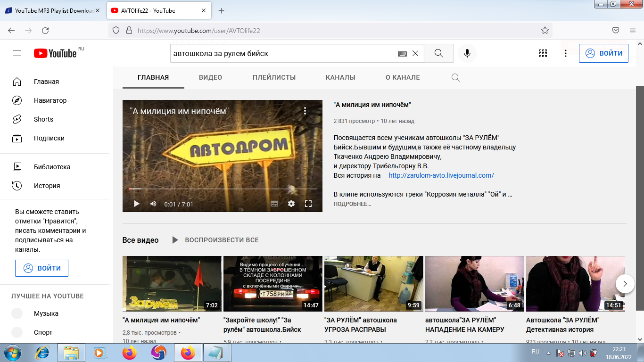Switch to the ВИДЕО tab
644x362 pixels.
[x=210, y=77]
